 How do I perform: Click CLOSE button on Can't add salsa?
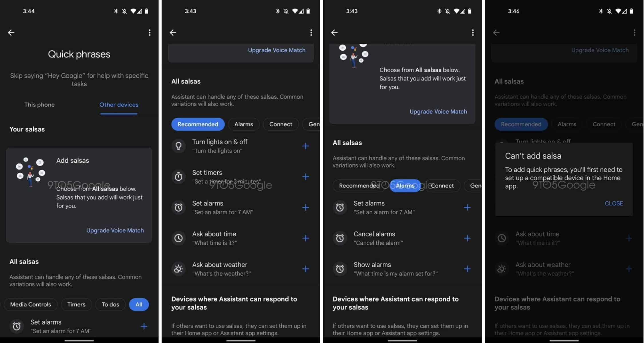click(x=614, y=204)
